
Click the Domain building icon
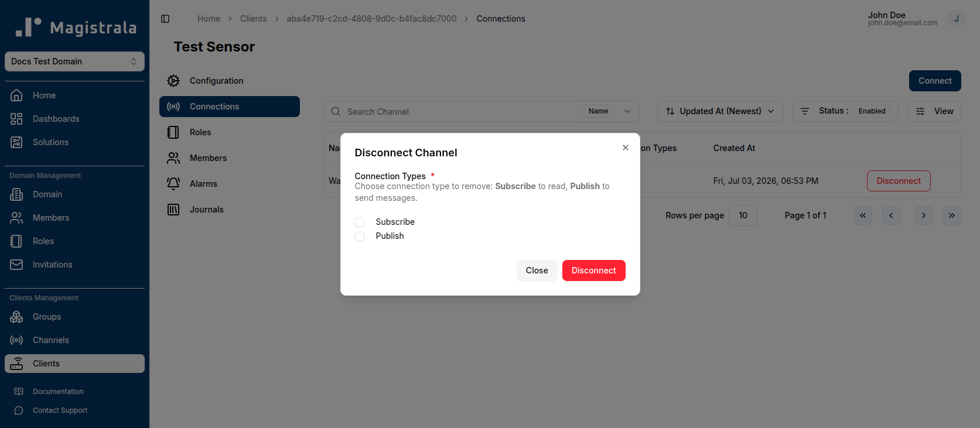[16, 194]
